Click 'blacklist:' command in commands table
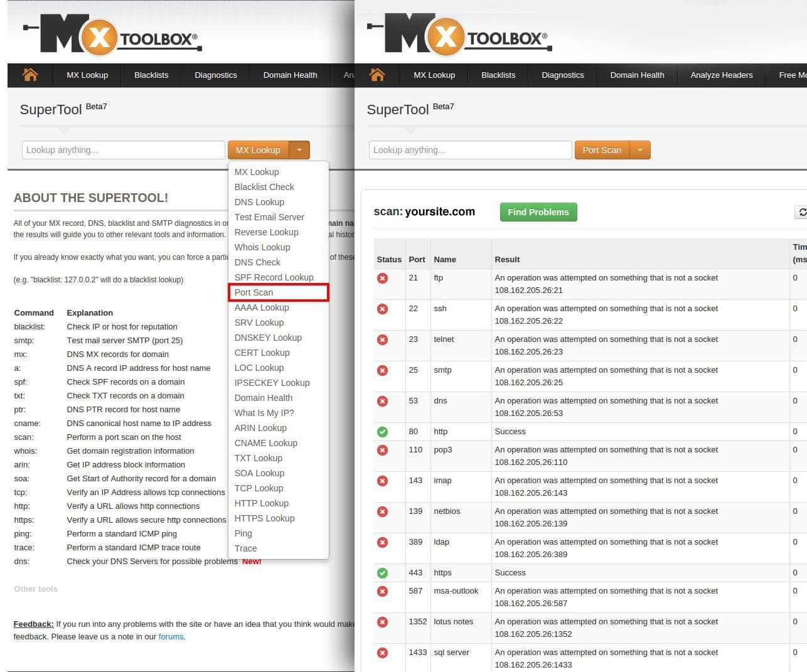This screenshot has width=807, height=672. 29,327
